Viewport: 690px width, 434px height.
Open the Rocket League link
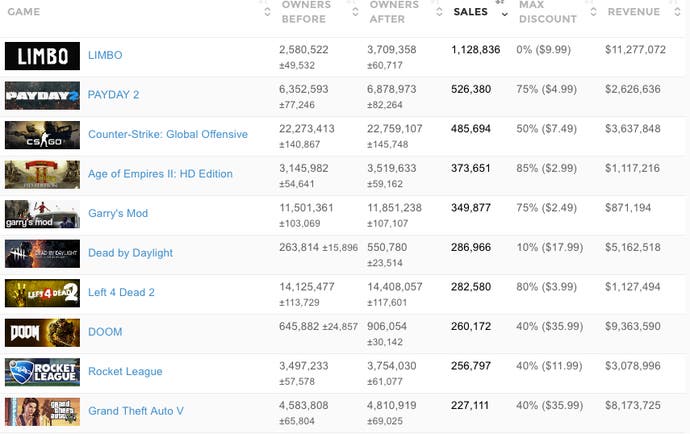tap(125, 371)
